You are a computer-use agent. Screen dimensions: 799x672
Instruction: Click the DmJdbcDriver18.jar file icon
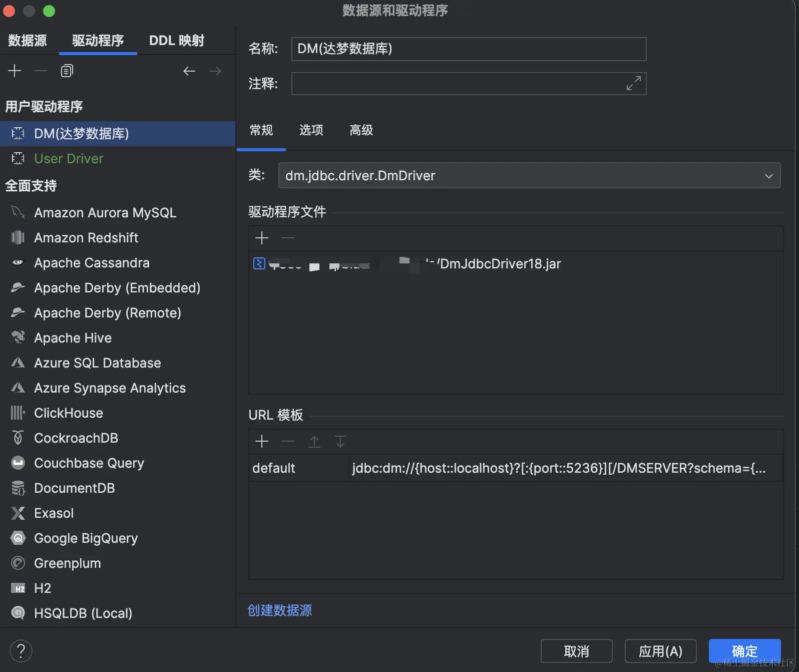click(x=259, y=263)
